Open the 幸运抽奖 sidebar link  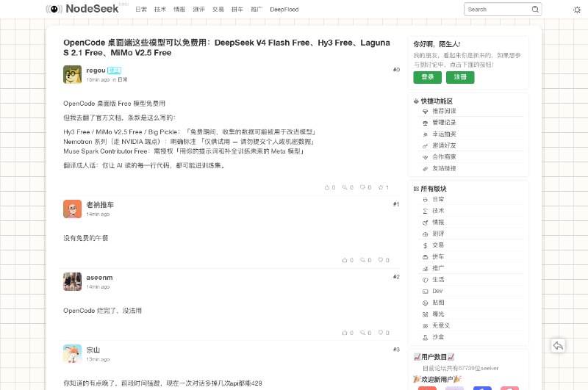pos(444,134)
